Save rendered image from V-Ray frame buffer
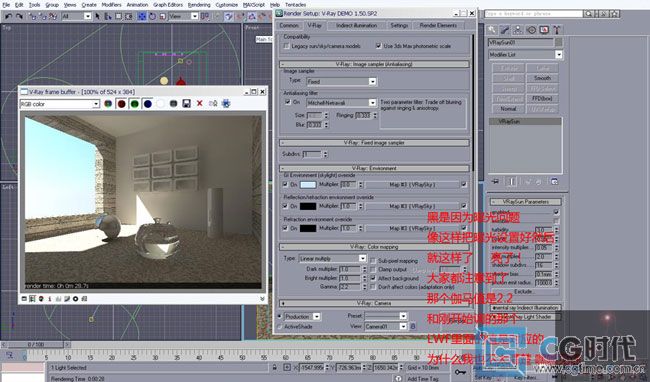650x382 pixels. [187, 104]
